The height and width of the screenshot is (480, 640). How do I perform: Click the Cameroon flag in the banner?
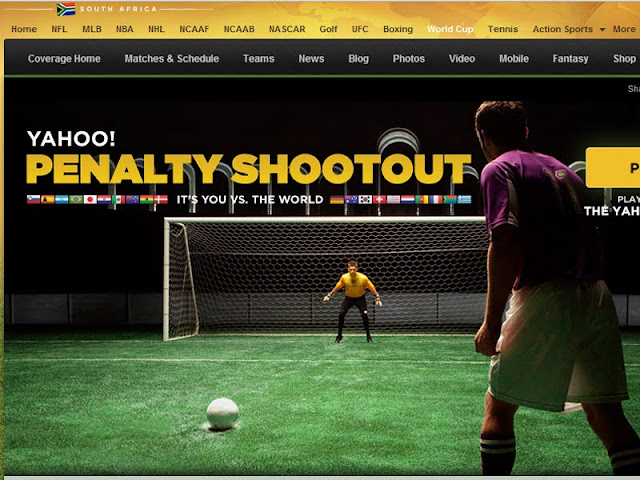[422, 199]
